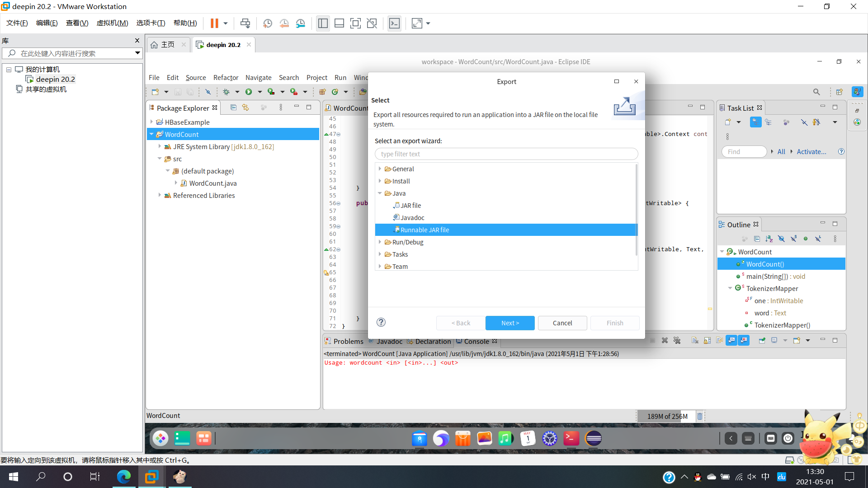Expand the HBaseExample project node
This screenshot has height=488, width=868.
click(x=151, y=122)
